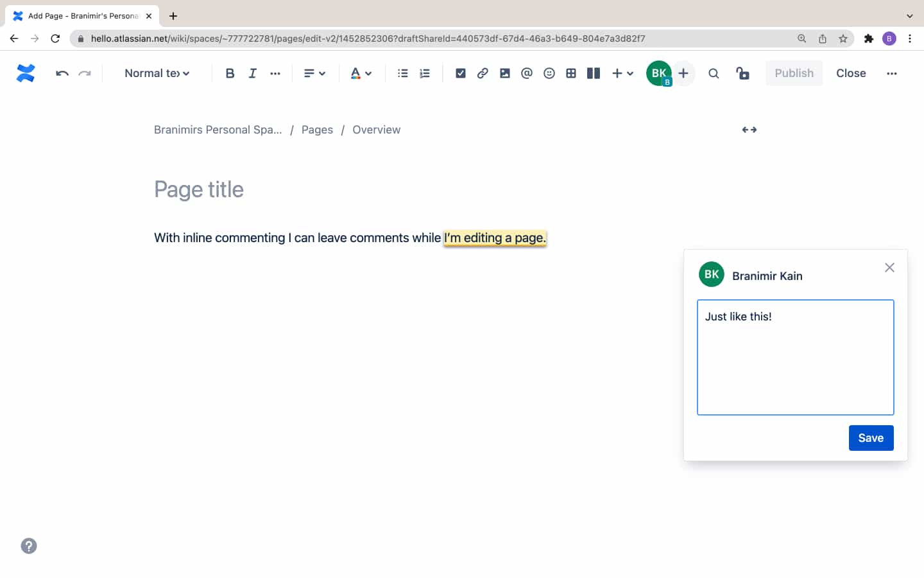The image size is (924, 578).
Task: Click inside the comment text box
Action: point(795,357)
